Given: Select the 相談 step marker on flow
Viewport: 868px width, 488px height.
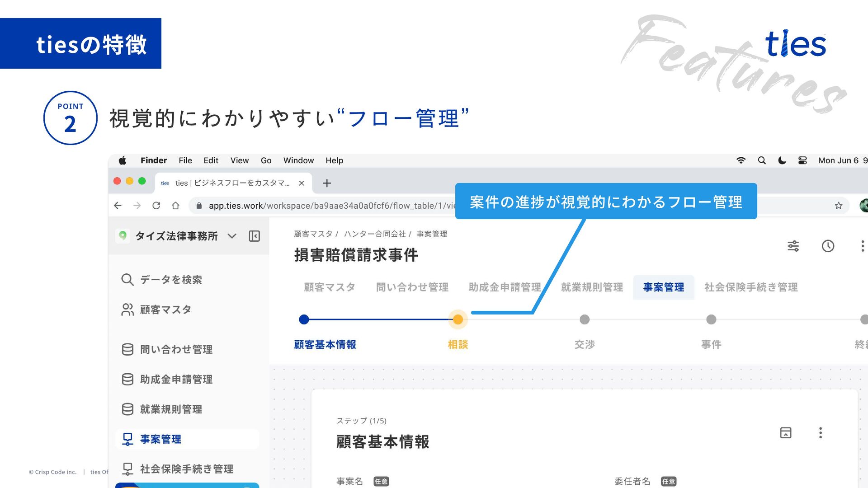Looking at the screenshot, I should [x=458, y=319].
